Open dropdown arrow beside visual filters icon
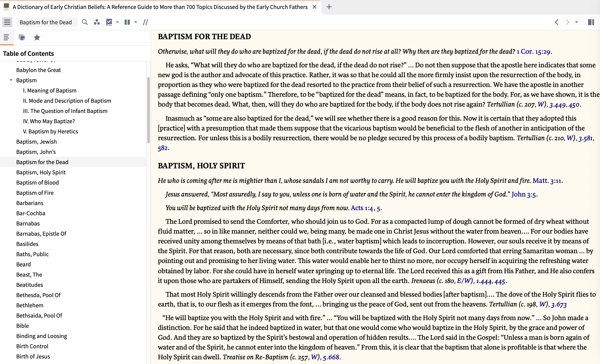The height and width of the screenshot is (364, 600). point(117,22)
